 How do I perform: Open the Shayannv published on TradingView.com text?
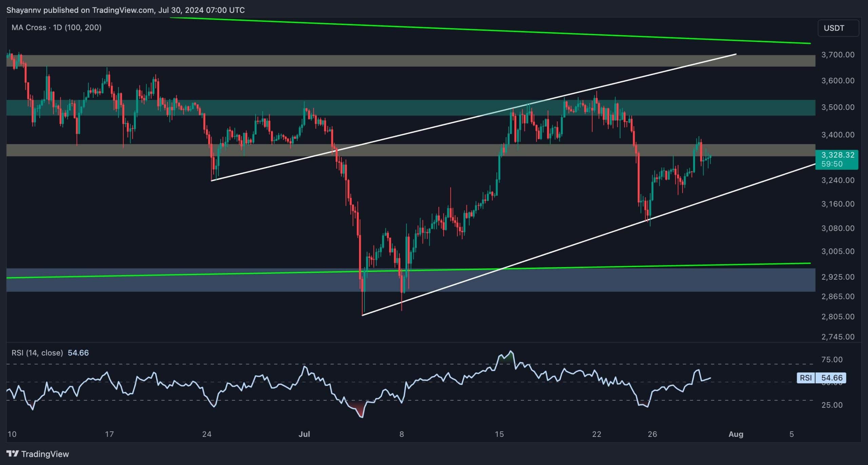coord(125,10)
